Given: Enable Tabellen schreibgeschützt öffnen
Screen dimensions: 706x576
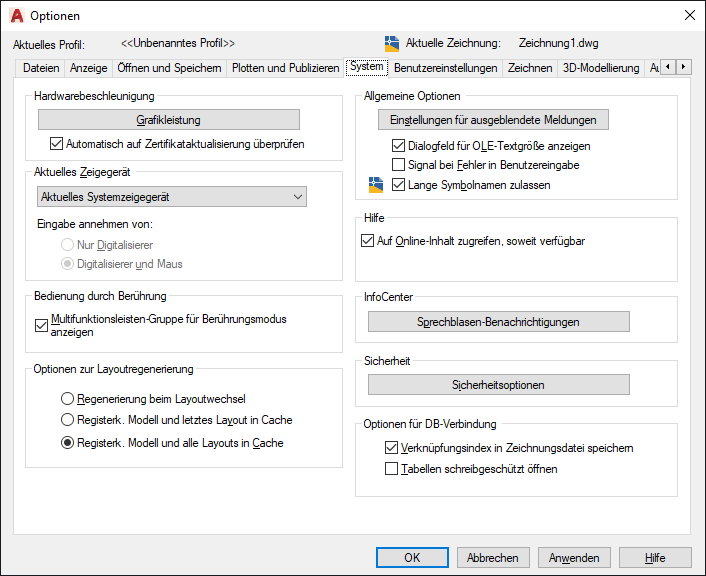Looking at the screenshot, I should (392, 468).
